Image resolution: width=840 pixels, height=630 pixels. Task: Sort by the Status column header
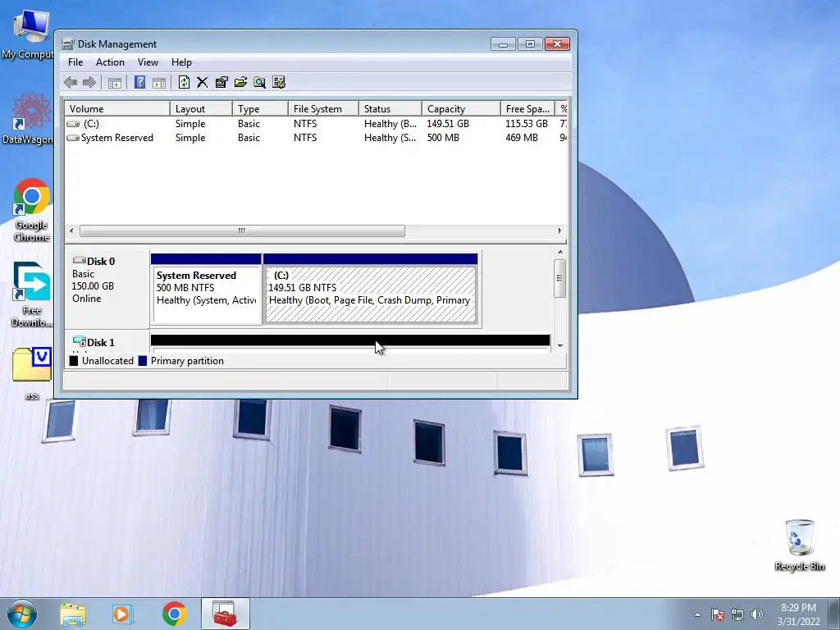point(390,109)
